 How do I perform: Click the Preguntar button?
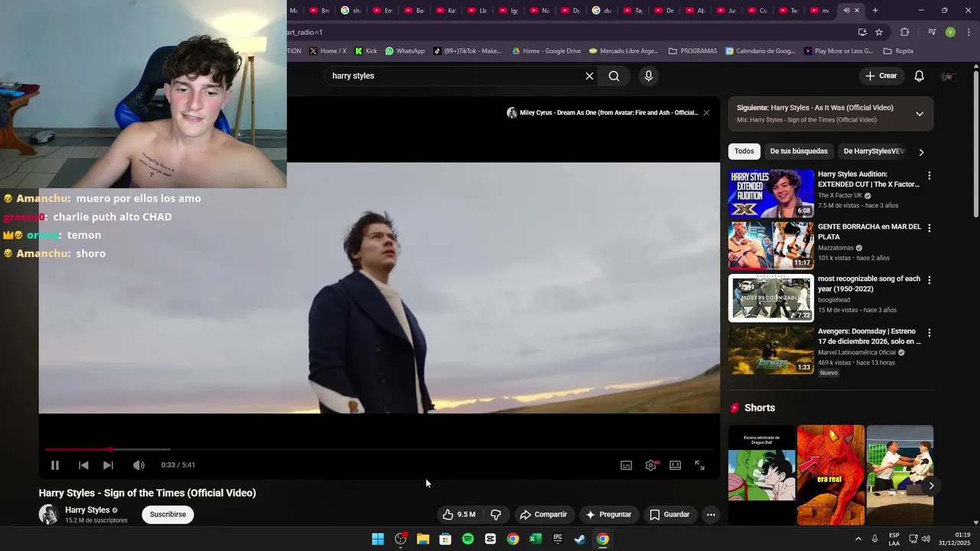coord(609,514)
